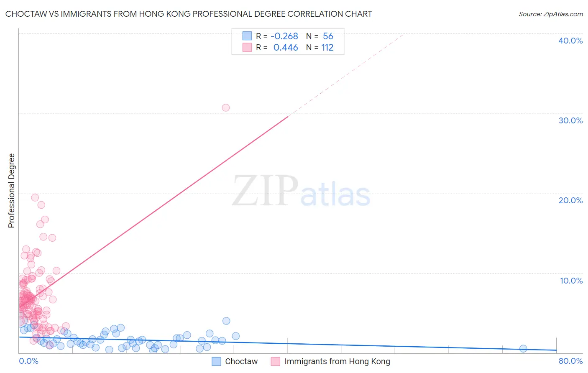
Task: Click the blue Choctaw swatch in bottom legend
Action: [216, 362]
